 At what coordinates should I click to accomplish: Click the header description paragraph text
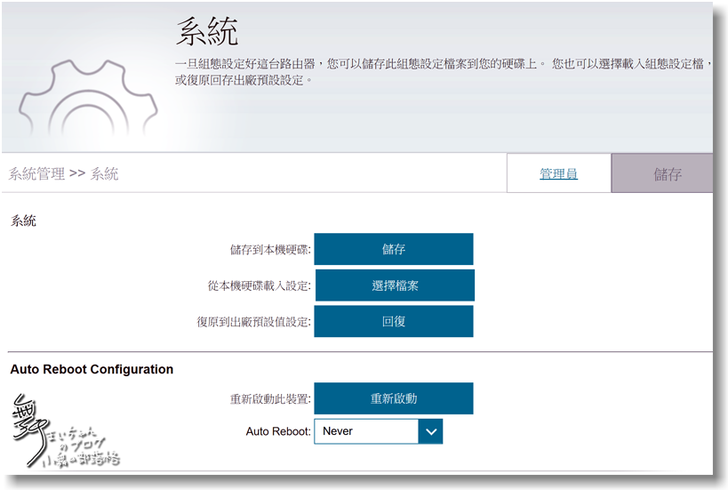[440, 71]
